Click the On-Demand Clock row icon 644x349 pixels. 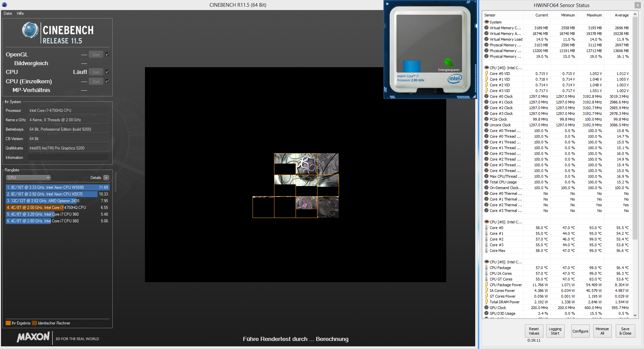point(486,188)
